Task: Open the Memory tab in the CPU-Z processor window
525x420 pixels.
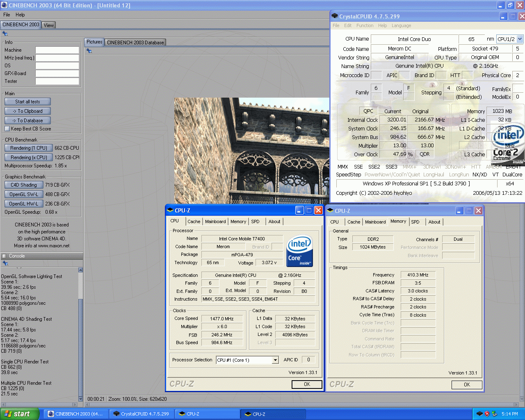Action: click(238, 221)
